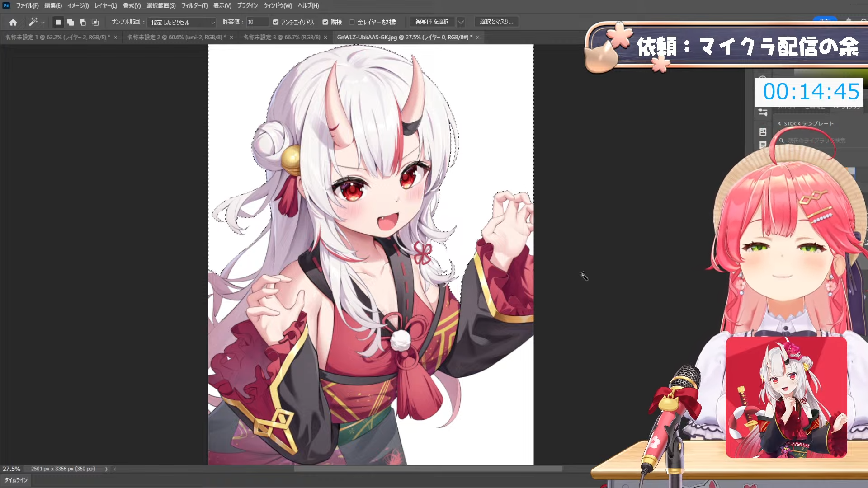Enable 全レイヤーを対象 checkbox
Image resolution: width=868 pixels, height=488 pixels.
[x=352, y=22]
